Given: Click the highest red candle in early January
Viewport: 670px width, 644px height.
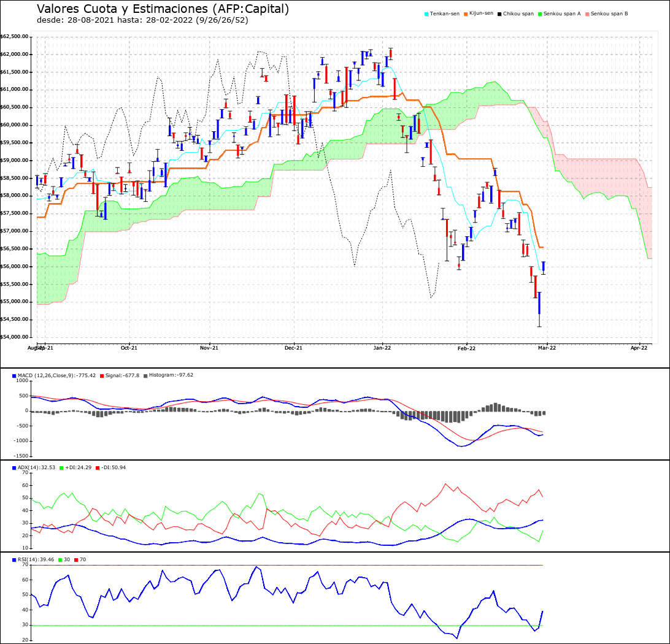Looking at the screenshot, I should click(x=391, y=53).
